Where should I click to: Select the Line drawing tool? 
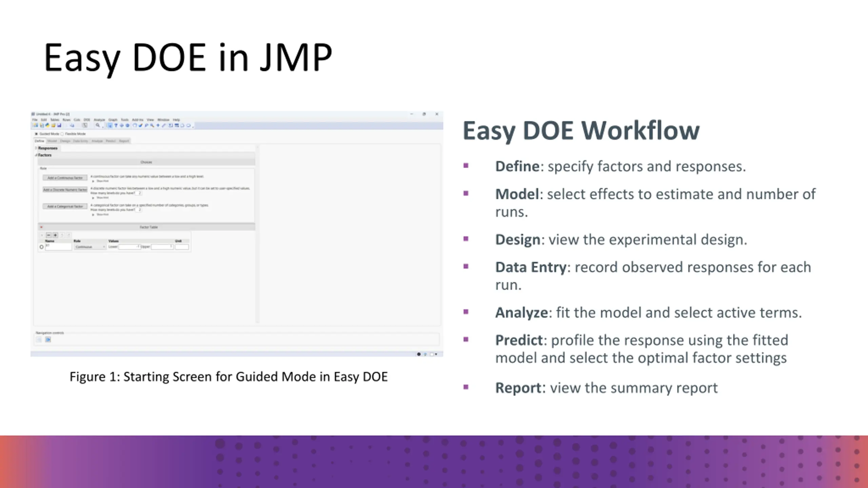(164, 125)
